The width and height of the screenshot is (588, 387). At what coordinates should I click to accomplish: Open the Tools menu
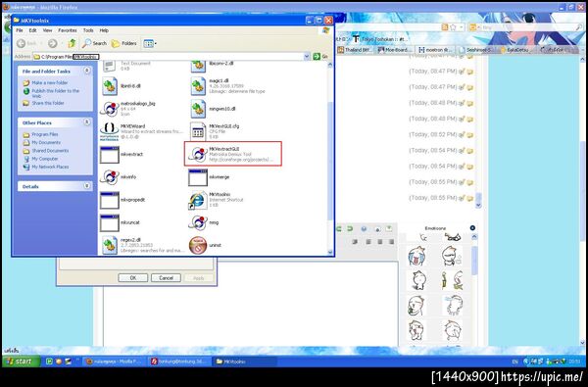[x=88, y=30]
